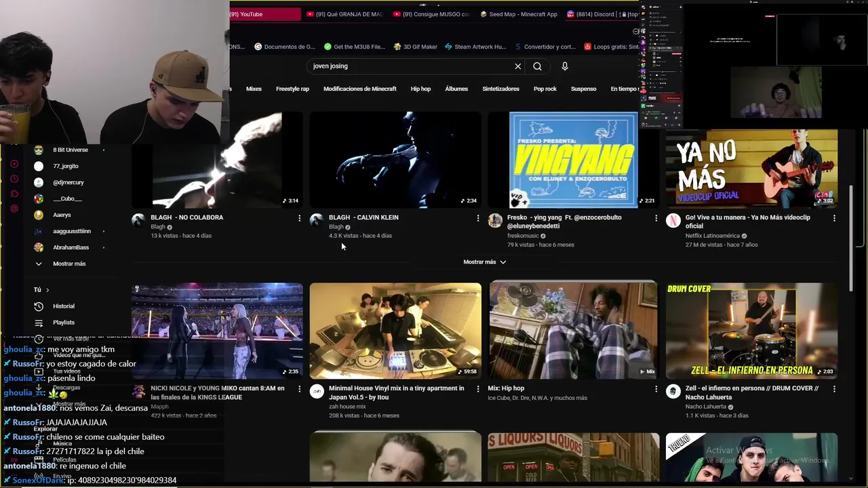Switch to the '(91) YouTube' browser tab
Image resolution: width=868 pixels, height=488 pixels.
pos(265,14)
